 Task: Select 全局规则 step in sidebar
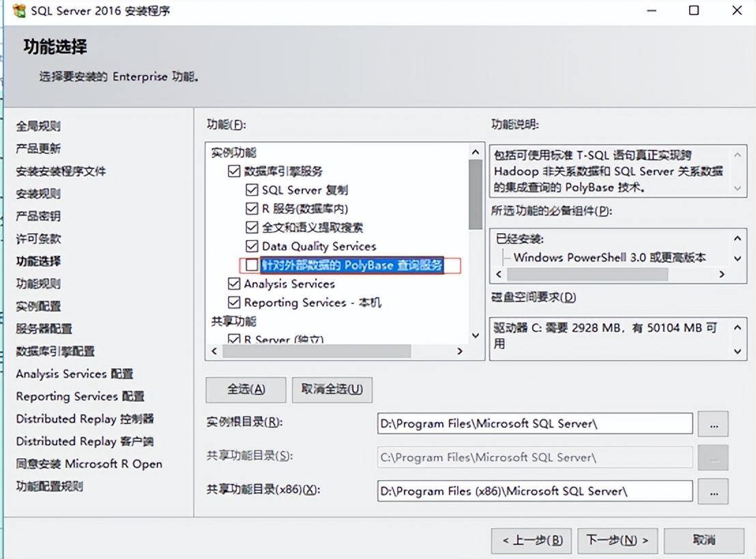tap(38, 126)
